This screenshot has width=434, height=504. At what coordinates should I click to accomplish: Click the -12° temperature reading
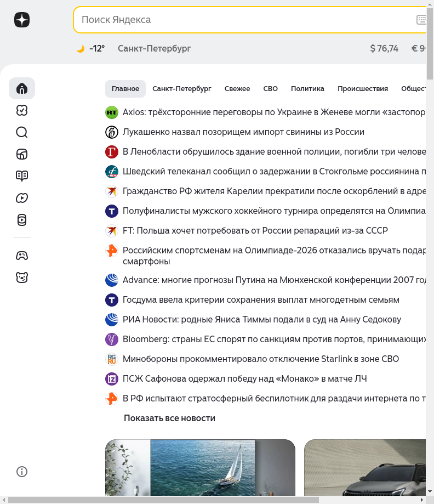pos(97,49)
